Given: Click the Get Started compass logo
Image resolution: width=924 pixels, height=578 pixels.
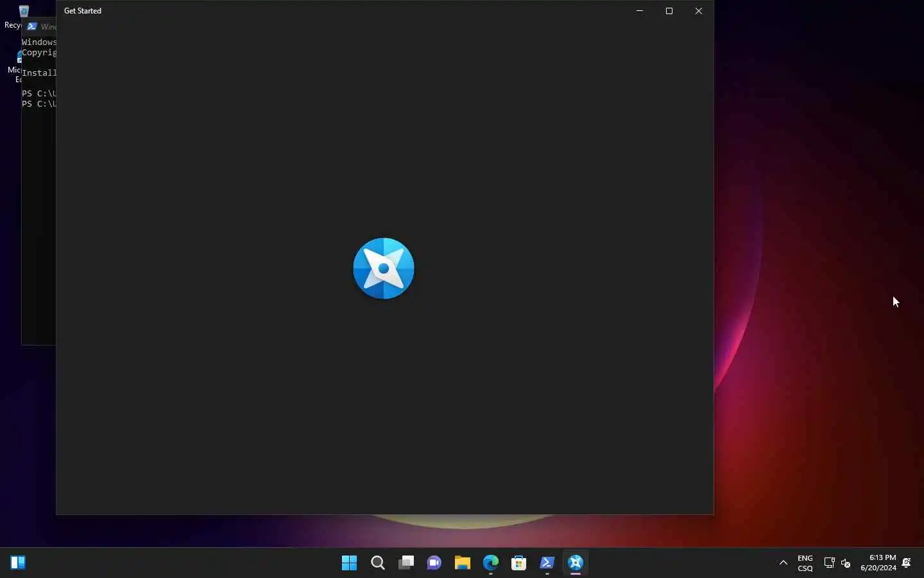Looking at the screenshot, I should tap(384, 268).
